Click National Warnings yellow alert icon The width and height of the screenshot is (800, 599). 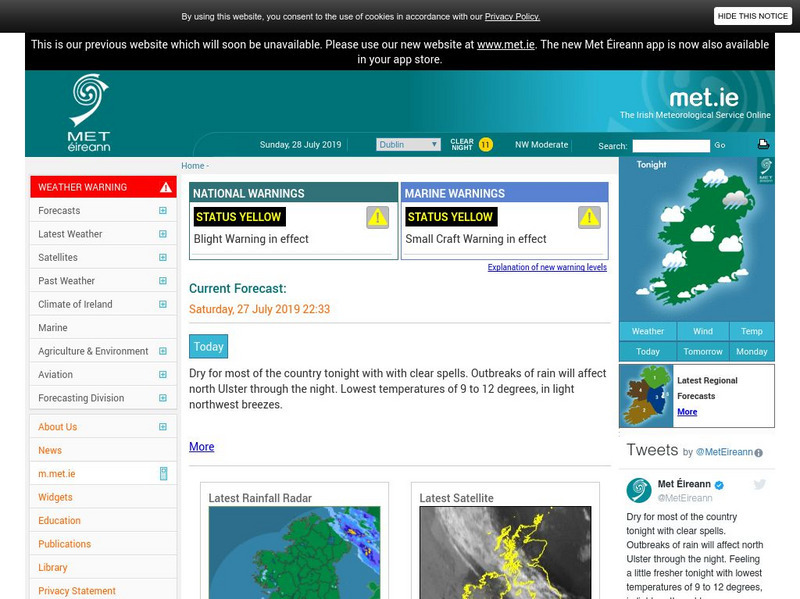[378, 217]
